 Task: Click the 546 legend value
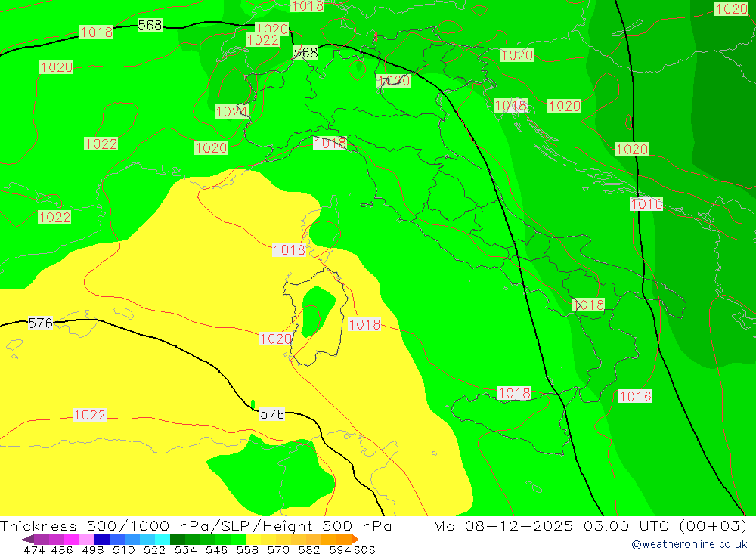coord(216,549)
